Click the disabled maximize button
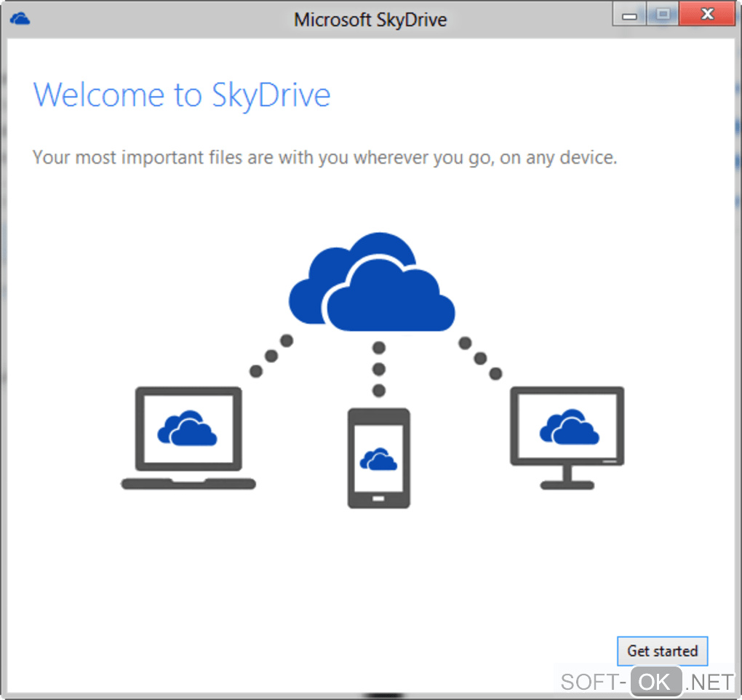Screen dimensions: 742x700 coord(663,15)
